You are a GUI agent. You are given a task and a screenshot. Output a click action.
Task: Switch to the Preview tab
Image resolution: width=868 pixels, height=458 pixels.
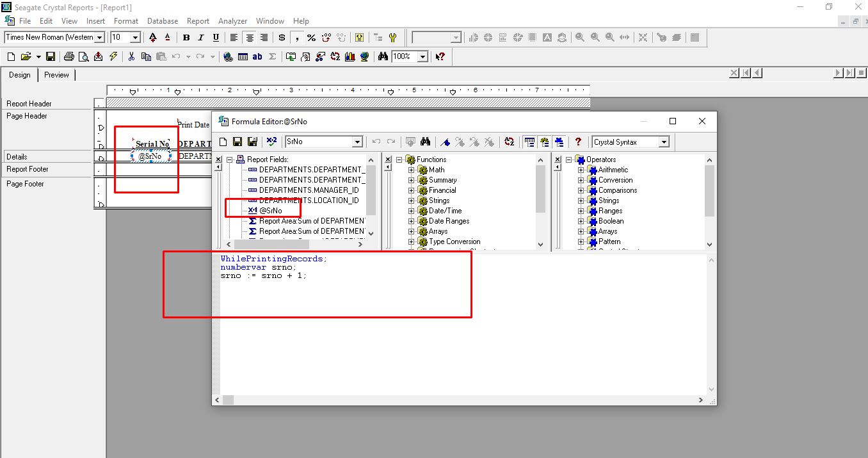[56, 75]
